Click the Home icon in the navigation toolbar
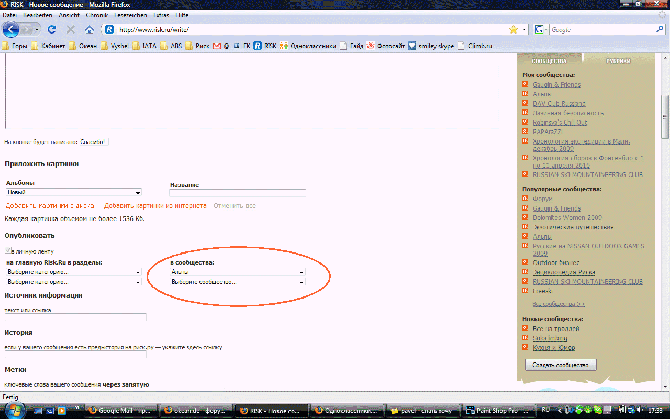This screenshot has width=670, height=419. [87, 30]
